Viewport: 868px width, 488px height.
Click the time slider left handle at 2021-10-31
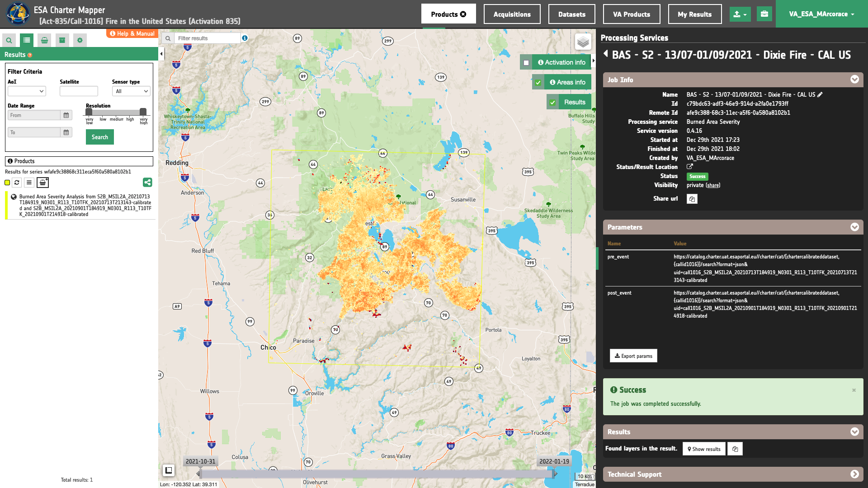click(199, 474)
